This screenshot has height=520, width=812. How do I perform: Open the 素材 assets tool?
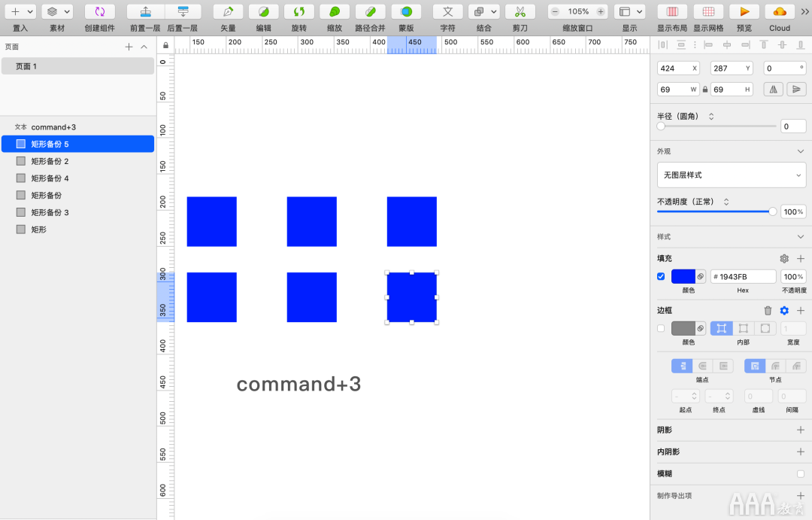(x=52, y=11)
